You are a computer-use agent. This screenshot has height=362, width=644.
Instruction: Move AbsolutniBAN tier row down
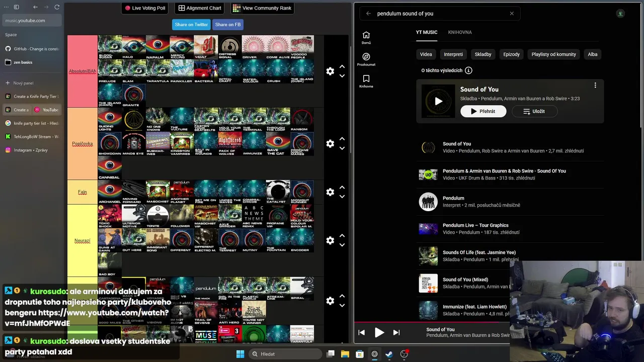(x=342, y=76)
